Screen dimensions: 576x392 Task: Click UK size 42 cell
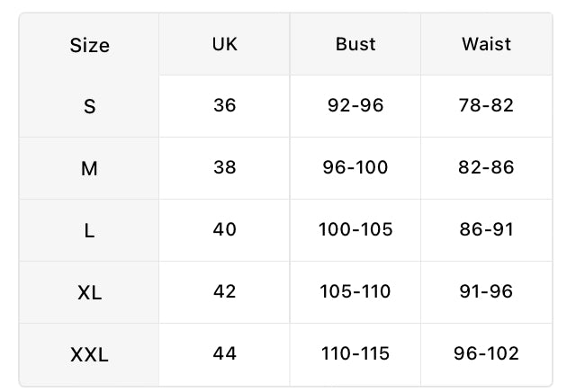[x=224, y=291]
